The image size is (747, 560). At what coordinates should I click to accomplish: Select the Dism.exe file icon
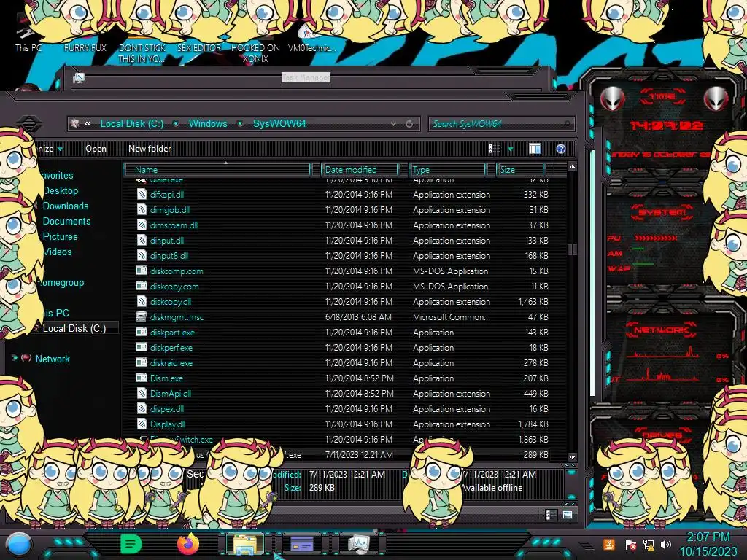pyautogui.click(x=142, y=378)
